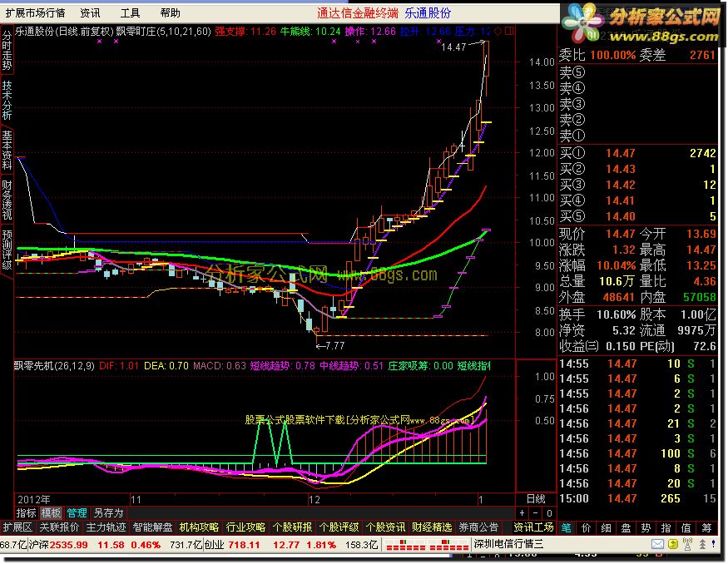Click the diamond icon beside the indicator title
Viewport: 728px width, 564px height.
[498, 31]
